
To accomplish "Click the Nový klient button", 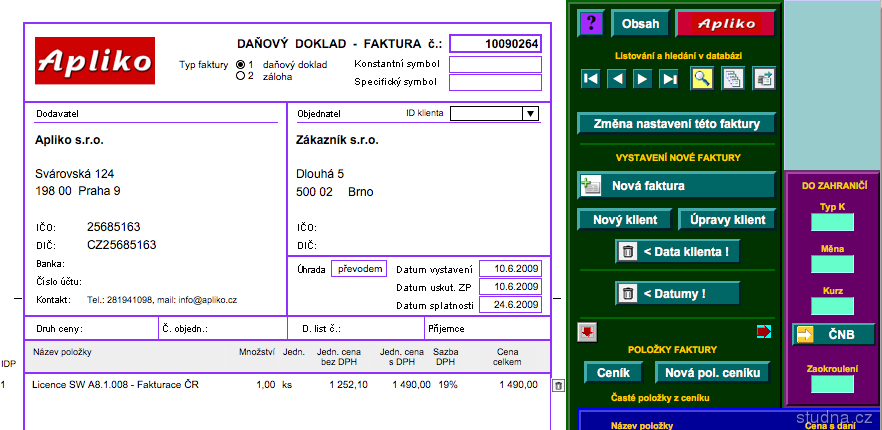I will tap(625, 220).
